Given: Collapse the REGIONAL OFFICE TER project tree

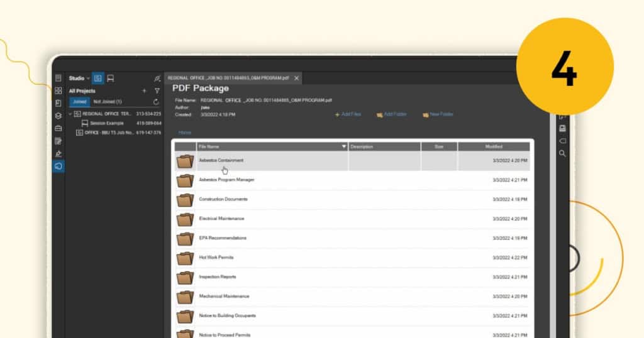Looking at the screenshot, I should tap(70, 114).
